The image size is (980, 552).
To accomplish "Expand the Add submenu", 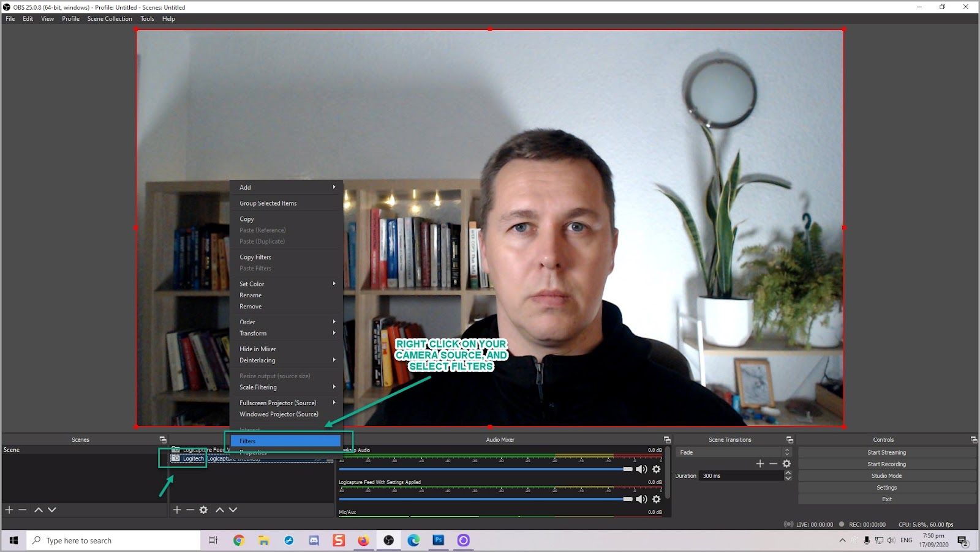I will point(286,187).
